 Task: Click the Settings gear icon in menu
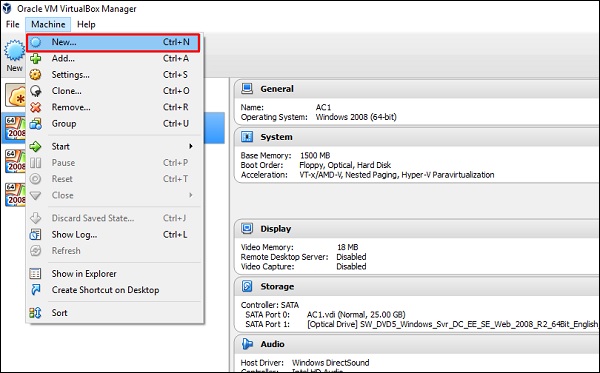36,75
